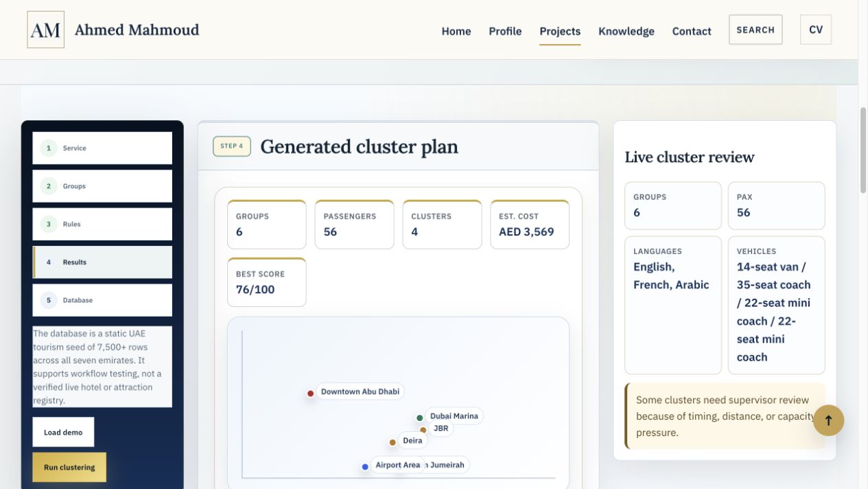The height and width of the screenshot is (489, 868).
Task: Open the Knowledge nav item
Action: [626, 31]
